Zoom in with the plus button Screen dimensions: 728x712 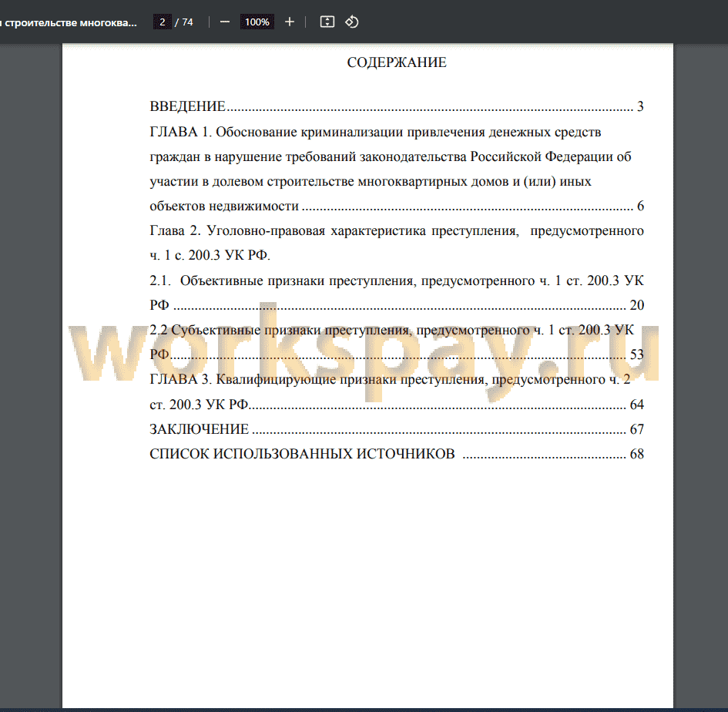[289, 22]
